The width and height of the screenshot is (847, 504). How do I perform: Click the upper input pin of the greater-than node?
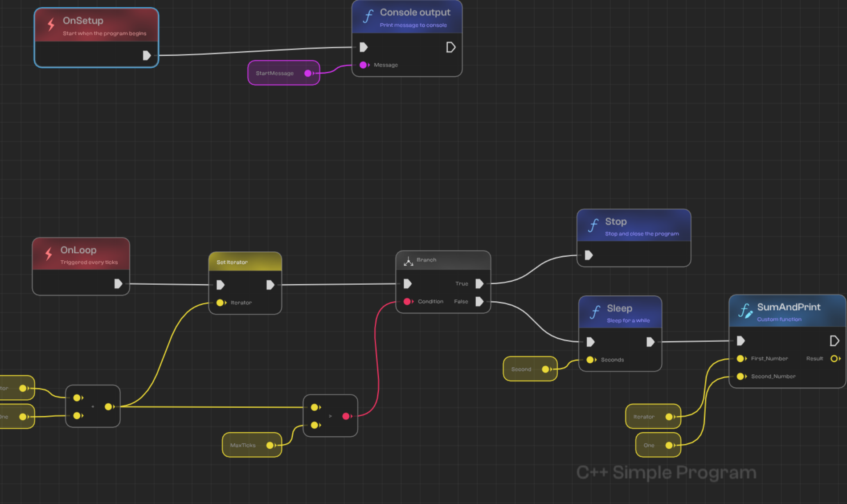pos(315,407)
